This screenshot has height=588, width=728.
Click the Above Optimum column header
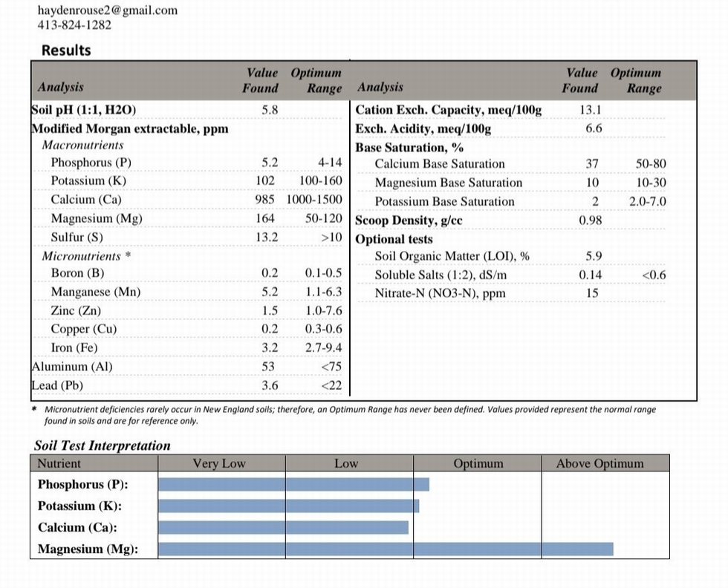(599, 464)
